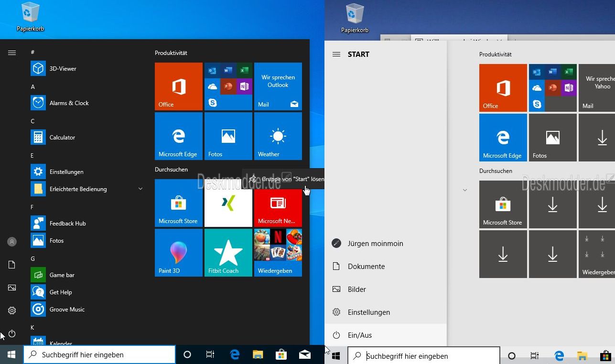Click the Power icon in dark Start sidebar
Screen dimensions: 615x364
click(12, 333)
